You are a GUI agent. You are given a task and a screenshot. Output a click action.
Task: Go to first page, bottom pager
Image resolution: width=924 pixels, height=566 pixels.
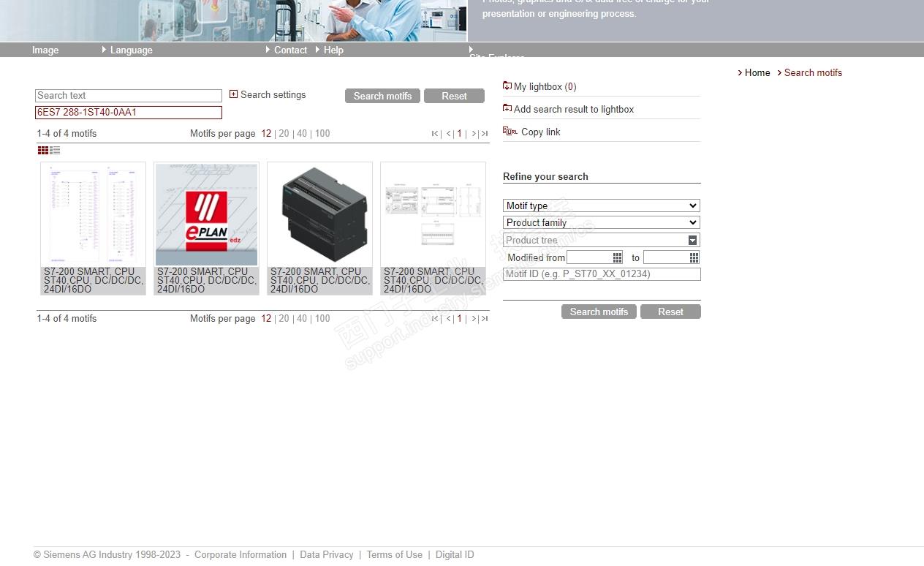(x=435, y=319)
